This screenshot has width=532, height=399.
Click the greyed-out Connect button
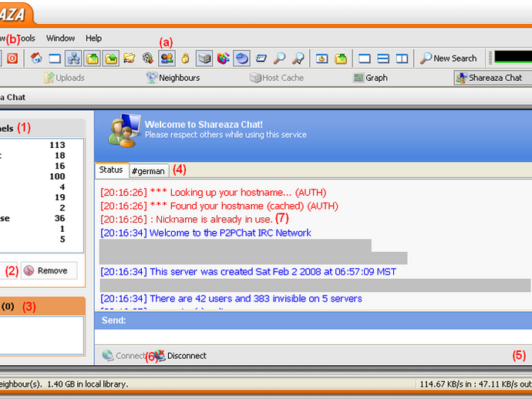[124, 356]
